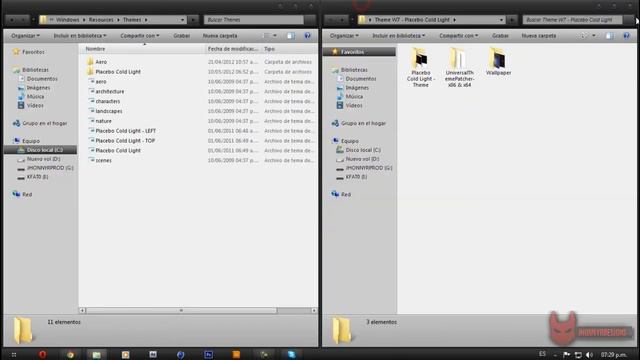Open view options arrow in left window
This screenshot has height=360, width=640.
(x=275, y=36)
